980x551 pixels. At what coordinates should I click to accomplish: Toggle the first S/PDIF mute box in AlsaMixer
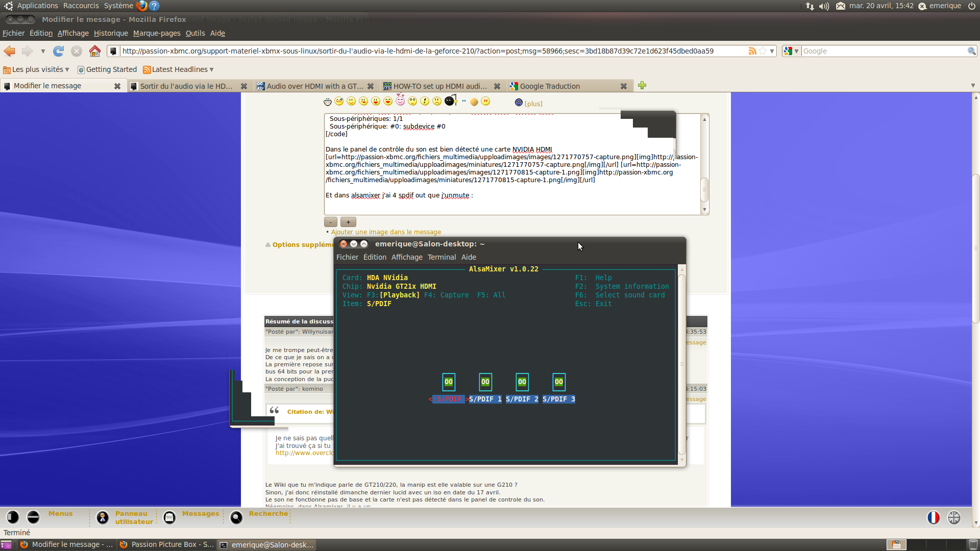pyautogui.click(x=449, y=382)
